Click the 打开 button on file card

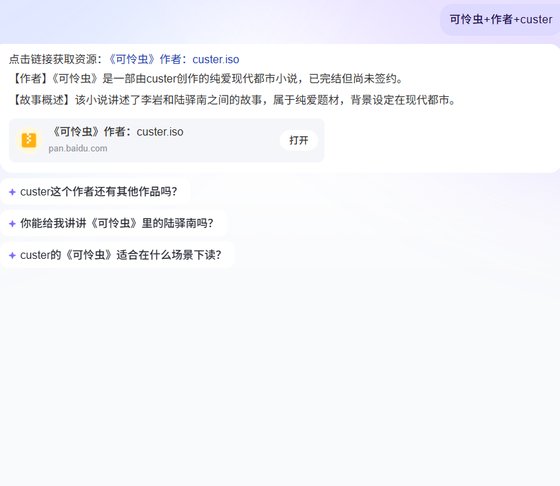coord(299,140)
